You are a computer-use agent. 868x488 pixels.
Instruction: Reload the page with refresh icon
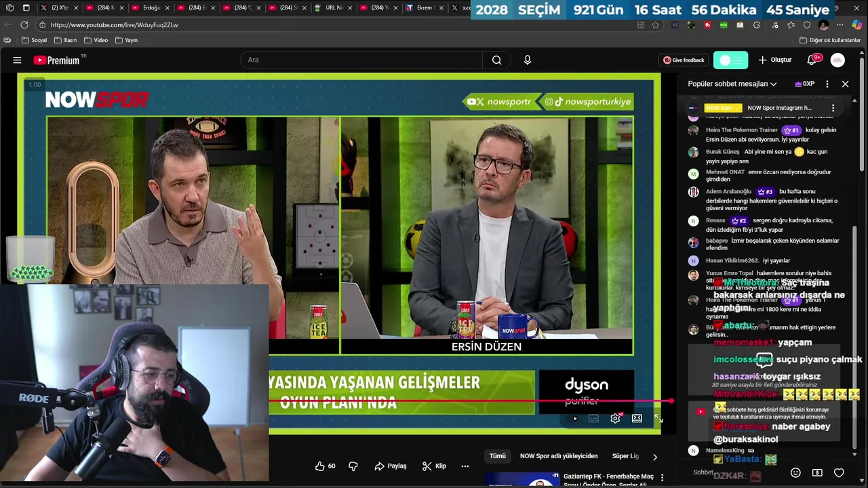[x=24, y=24]
